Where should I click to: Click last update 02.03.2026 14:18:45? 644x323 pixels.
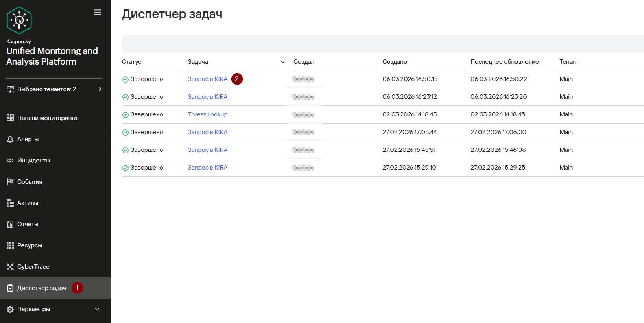498,114
